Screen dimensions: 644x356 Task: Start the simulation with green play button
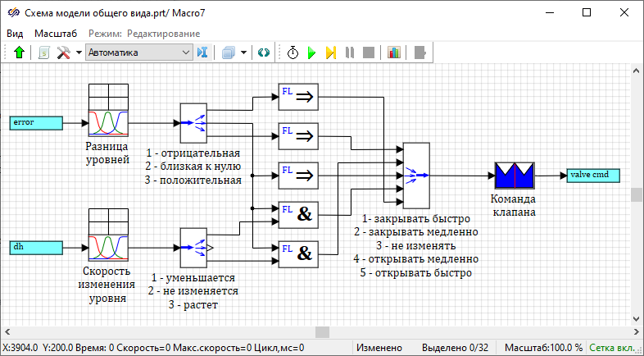tap(311, 52)
